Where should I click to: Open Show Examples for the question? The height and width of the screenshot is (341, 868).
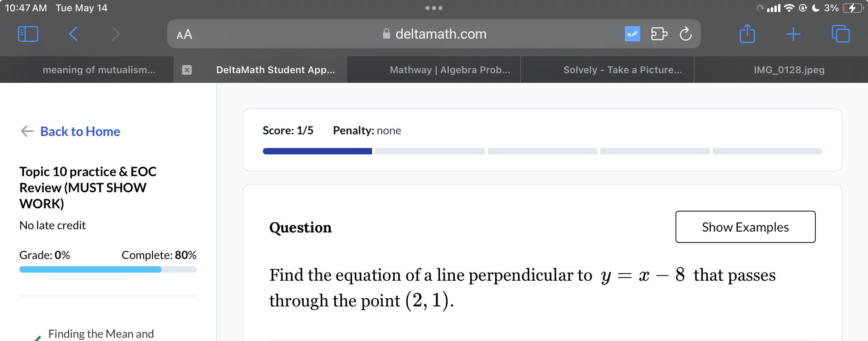click(745, 227)
